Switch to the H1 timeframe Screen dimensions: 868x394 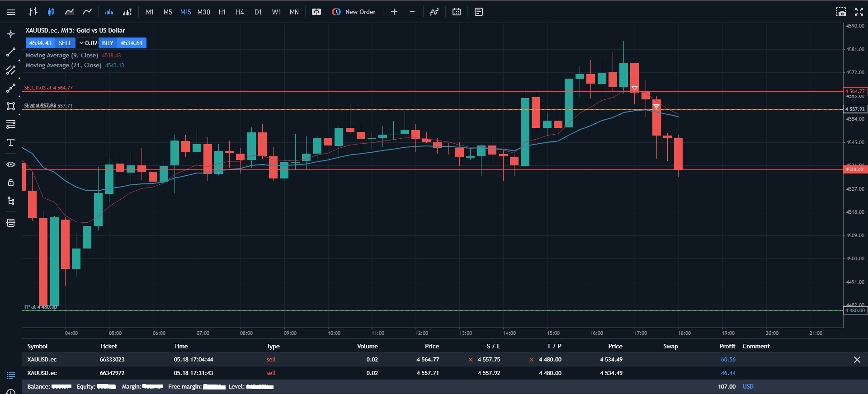coord(222,12)
